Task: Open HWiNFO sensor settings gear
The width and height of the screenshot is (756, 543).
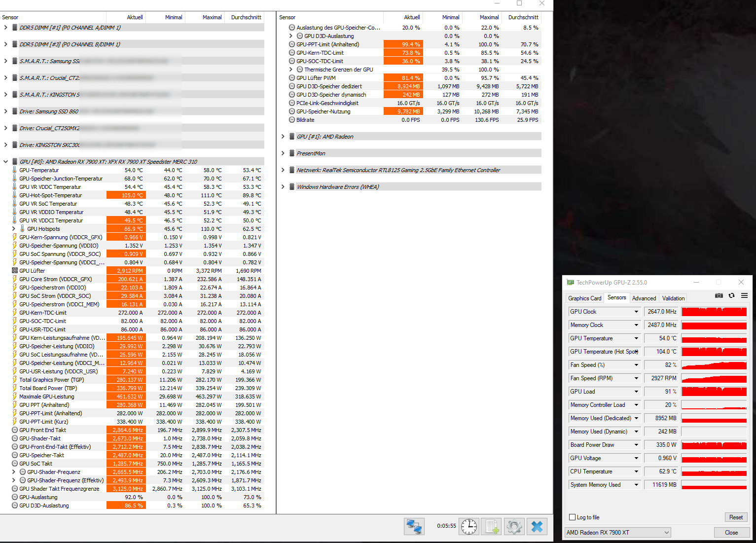Action: (x=514, y=527)
